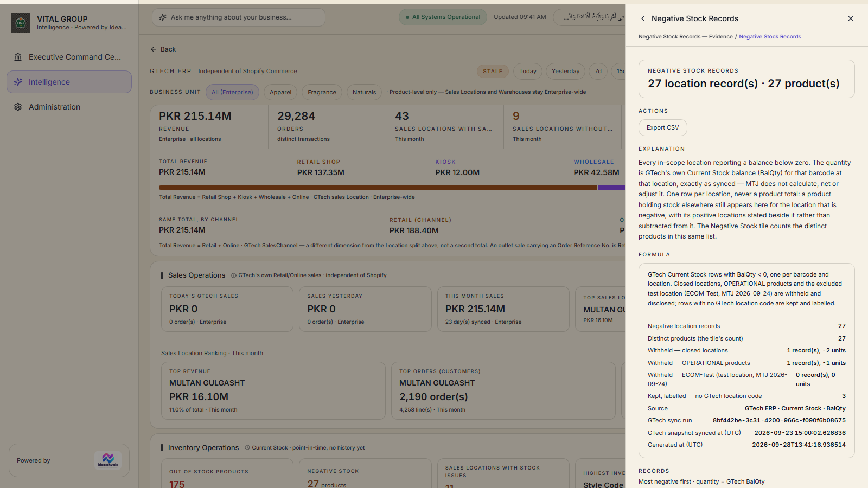Click the Negative Stock Records — Evidence breadcrumb
Screen dimensions: 868x488
(x=685, y=37)
